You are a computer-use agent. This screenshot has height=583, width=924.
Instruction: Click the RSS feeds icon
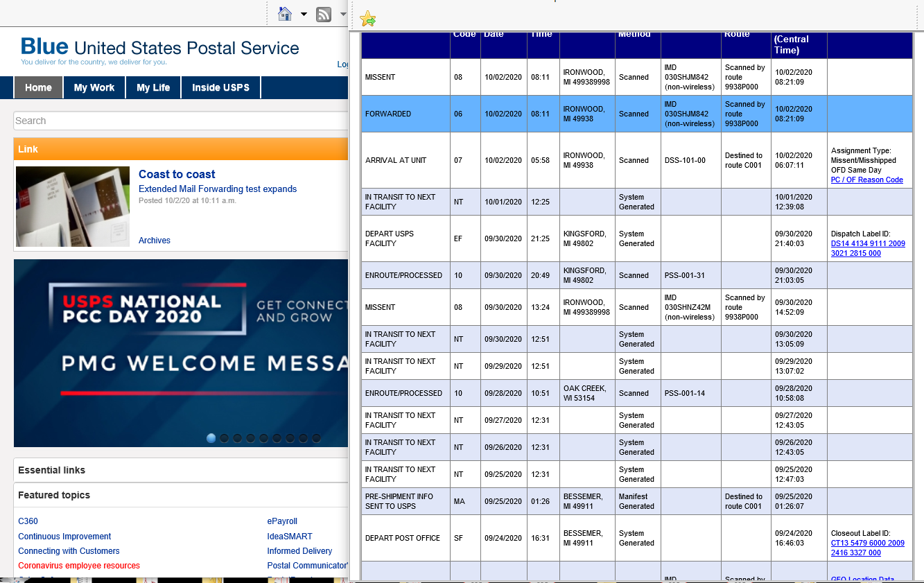324,14
